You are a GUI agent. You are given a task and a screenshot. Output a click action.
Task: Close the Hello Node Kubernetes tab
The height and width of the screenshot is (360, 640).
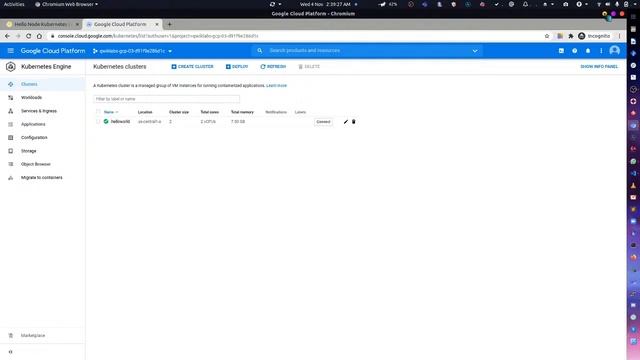pos(77,24)
